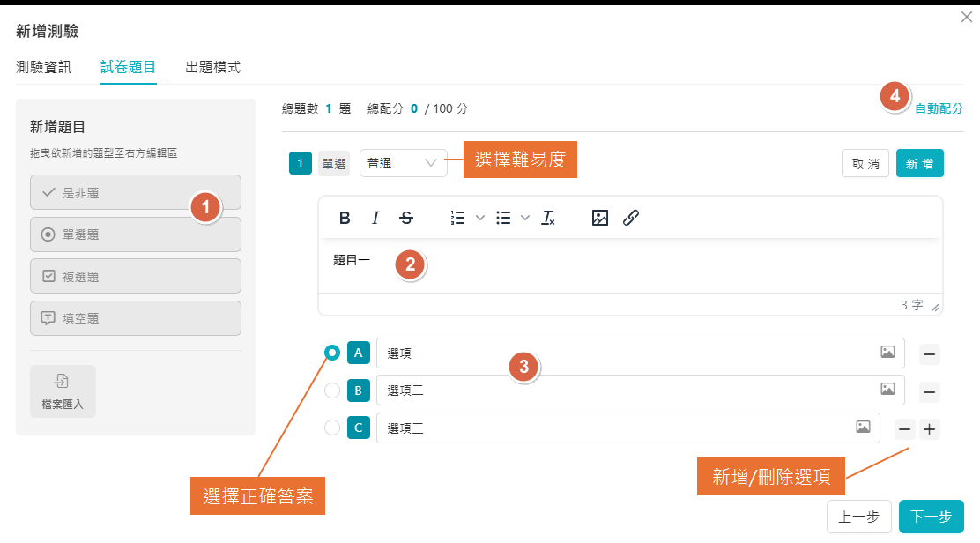Click the 選項二 option input field
The width and height of the screenshot is (980, 543).
[x=640, y=391]
